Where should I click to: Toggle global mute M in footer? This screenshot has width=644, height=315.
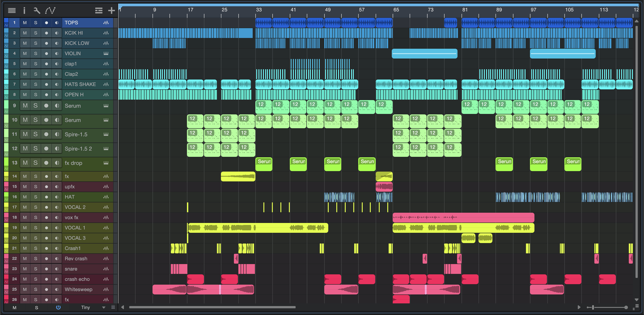tap(15, 307)
